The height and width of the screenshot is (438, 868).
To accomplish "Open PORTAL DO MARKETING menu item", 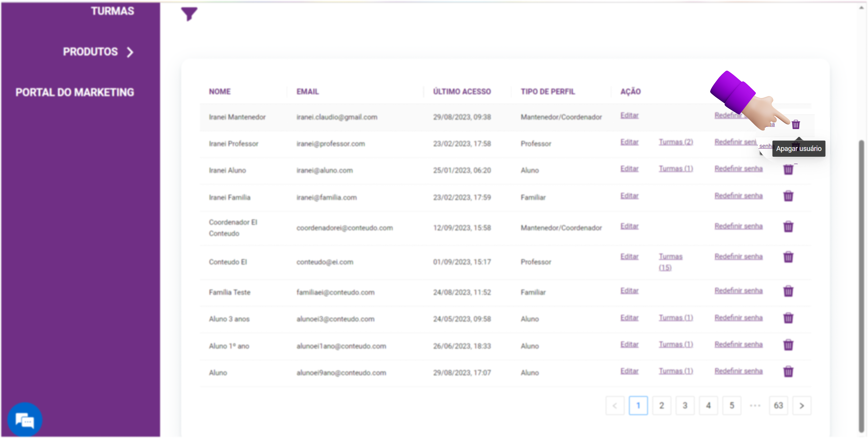I will coord(75,92).
